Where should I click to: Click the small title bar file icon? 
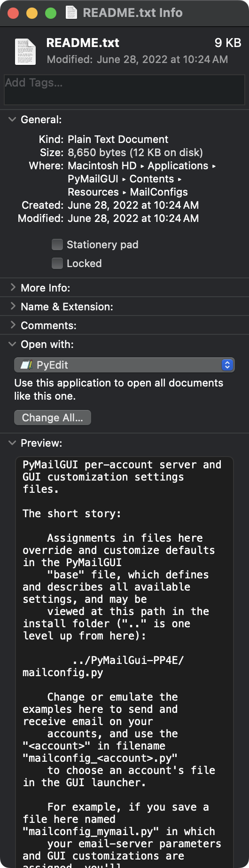(71, 13)
